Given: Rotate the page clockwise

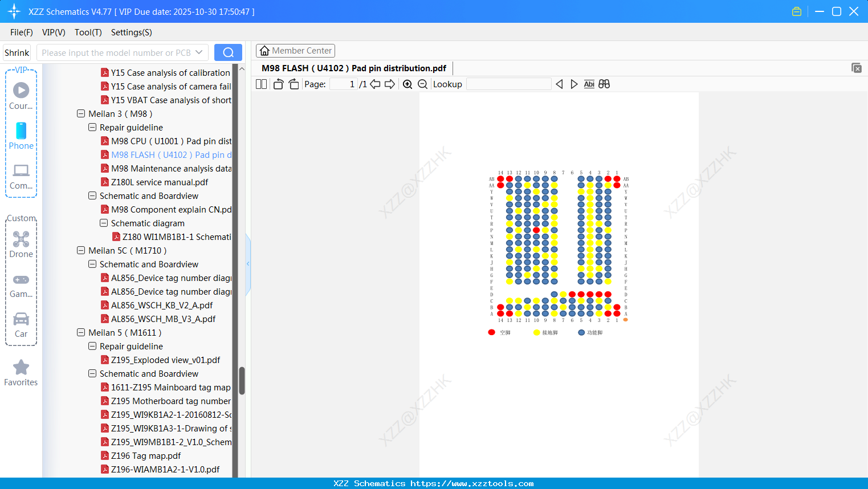Looking at the screenshot, I should 294,84.
